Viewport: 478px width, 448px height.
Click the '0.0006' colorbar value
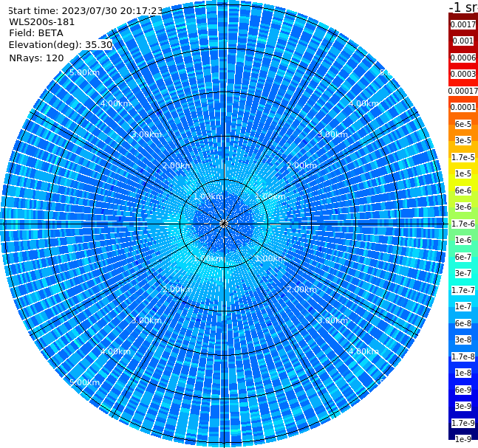click(x=463, y=58)
